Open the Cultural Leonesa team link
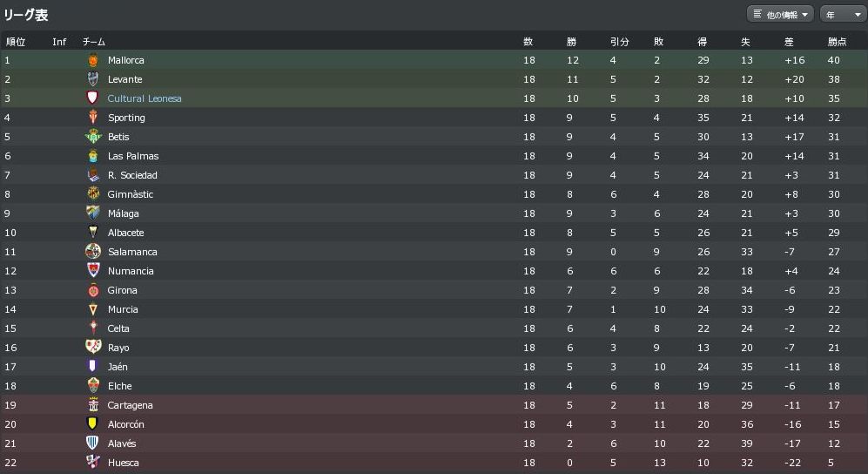Image resolution: width=868 pixels, height=474 pixels. tap(145, 98)
